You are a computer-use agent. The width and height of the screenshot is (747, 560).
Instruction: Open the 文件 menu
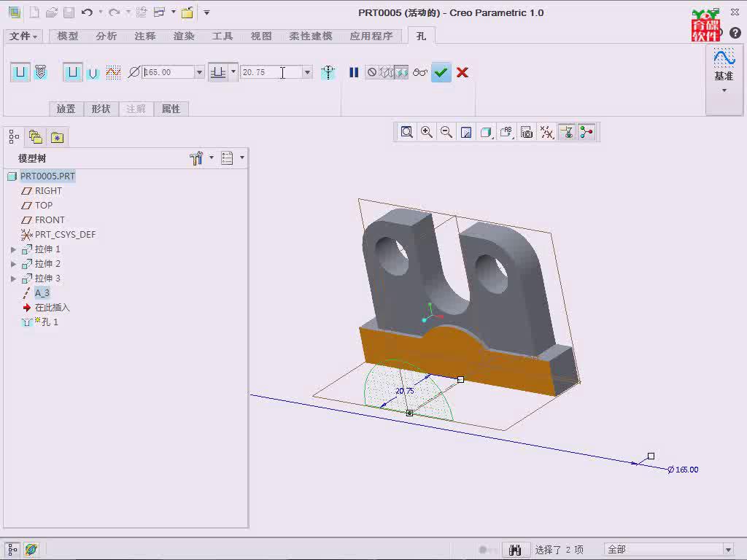click(23, 36)
